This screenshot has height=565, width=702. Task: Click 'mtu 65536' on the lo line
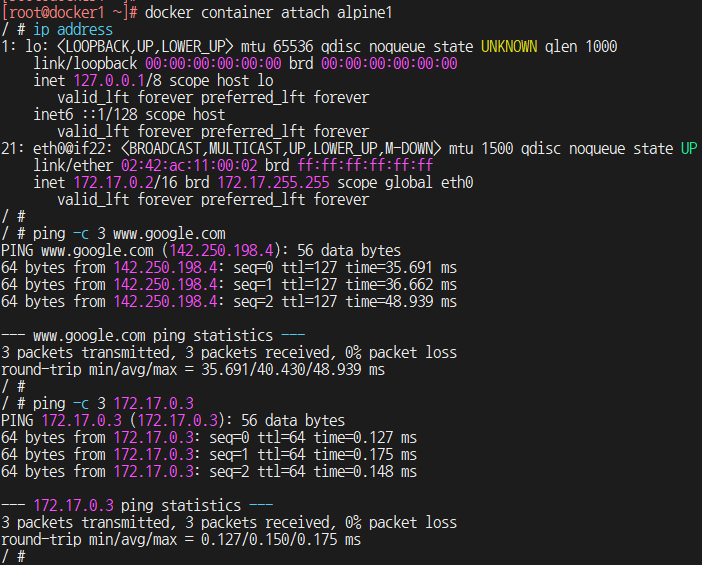point(278,47)
